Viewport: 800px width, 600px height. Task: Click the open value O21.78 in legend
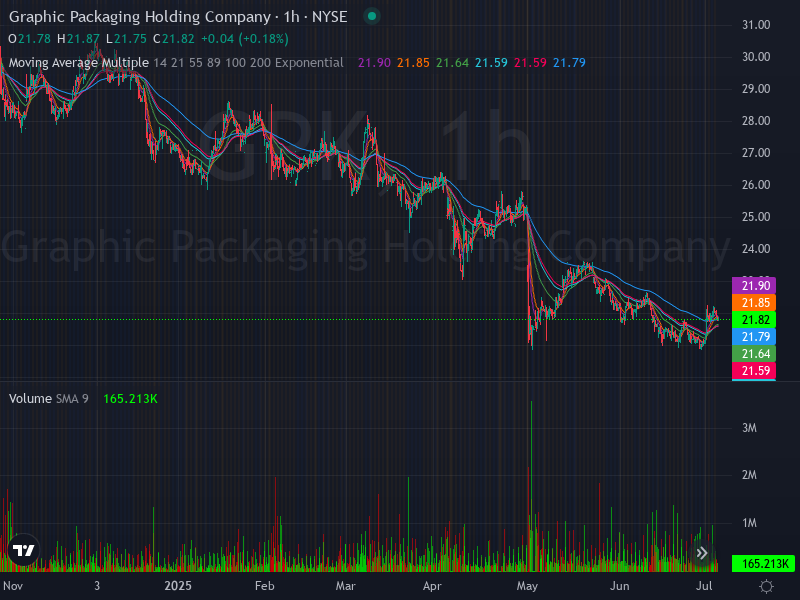pyautogui.click(x=30, y=39)
